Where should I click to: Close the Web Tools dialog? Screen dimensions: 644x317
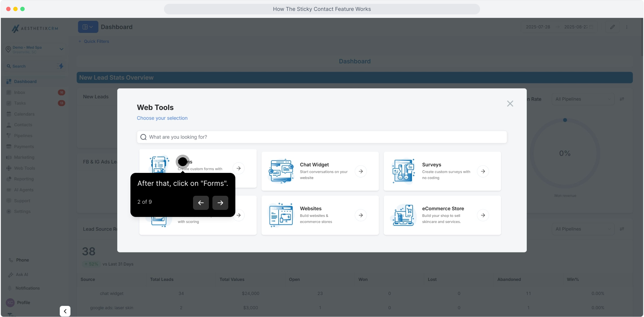tap(510, 104)
